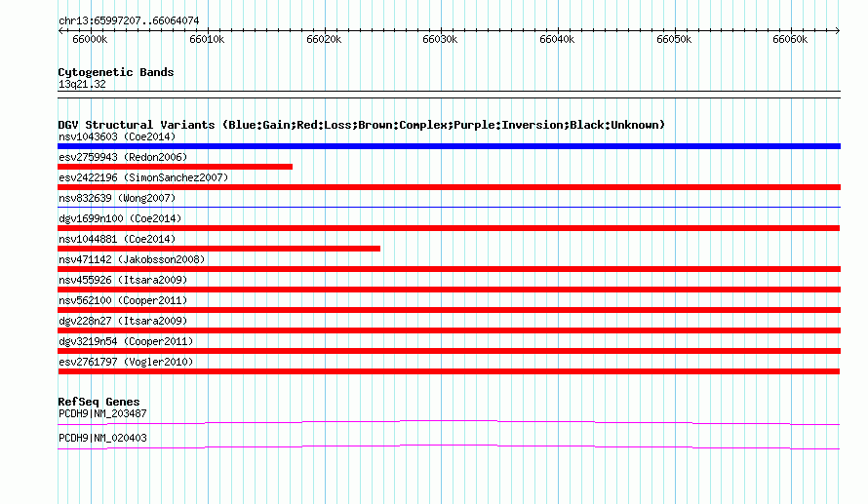Click the blue gain bar of nsv1043603

[x=449, y=146]
